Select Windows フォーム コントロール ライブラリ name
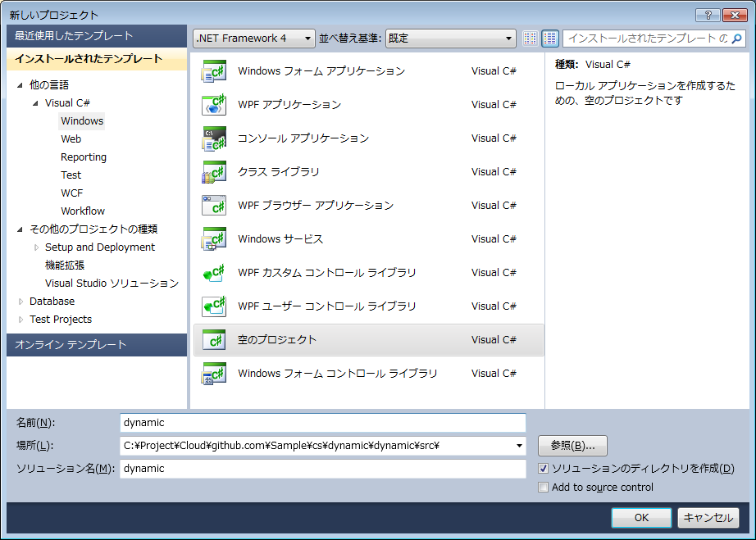This screenshot has height=540, width=756. (338, 374)
